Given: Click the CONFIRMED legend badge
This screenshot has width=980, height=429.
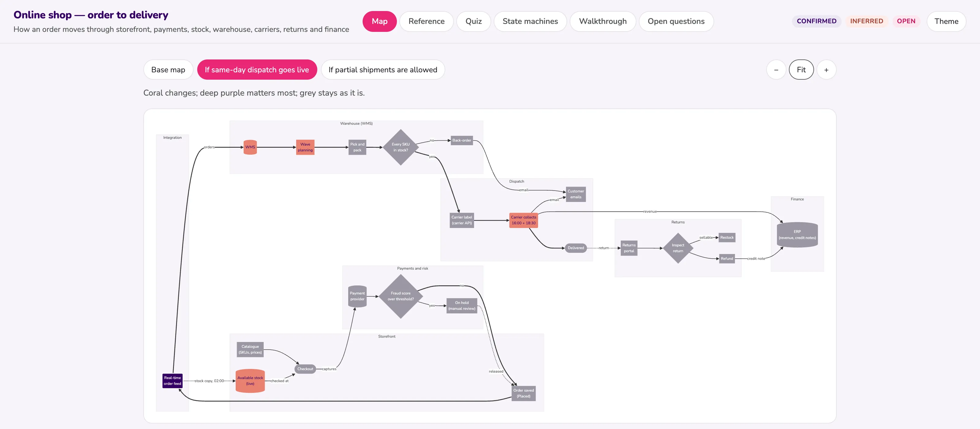Looking at the screenshot, I should coord(816,21).
